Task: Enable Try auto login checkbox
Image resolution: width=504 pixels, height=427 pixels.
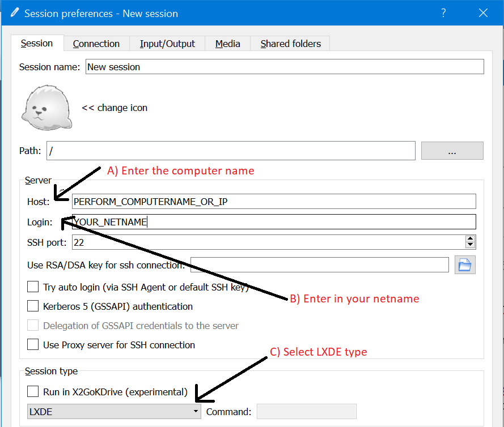Action: coord(33,287)
